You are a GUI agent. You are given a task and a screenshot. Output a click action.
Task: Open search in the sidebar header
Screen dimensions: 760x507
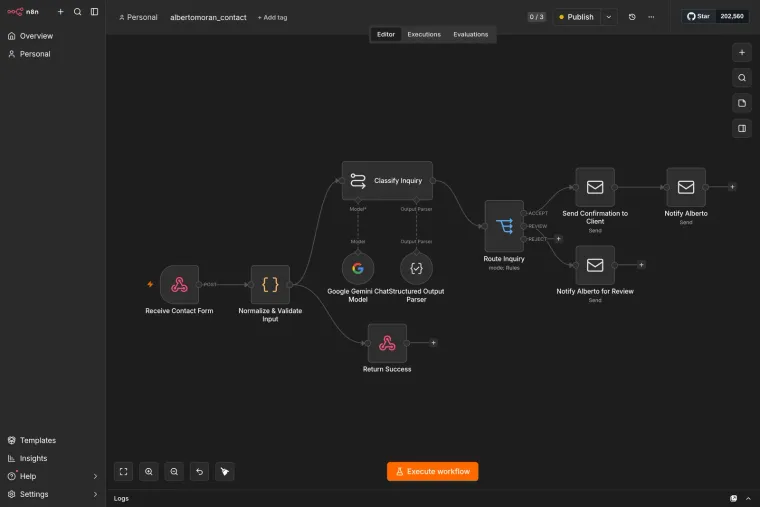(x=78, y=12)
